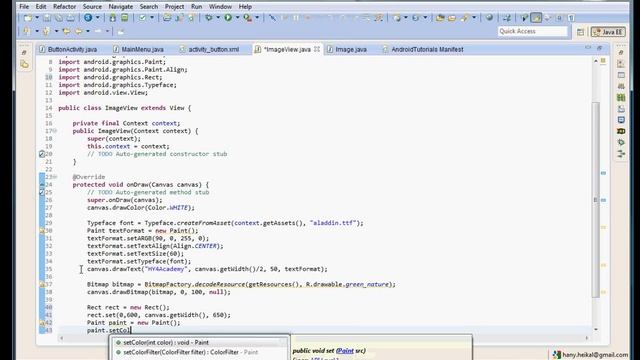
Task: Open the New file dropdown arrow
Action: (37, 18)
